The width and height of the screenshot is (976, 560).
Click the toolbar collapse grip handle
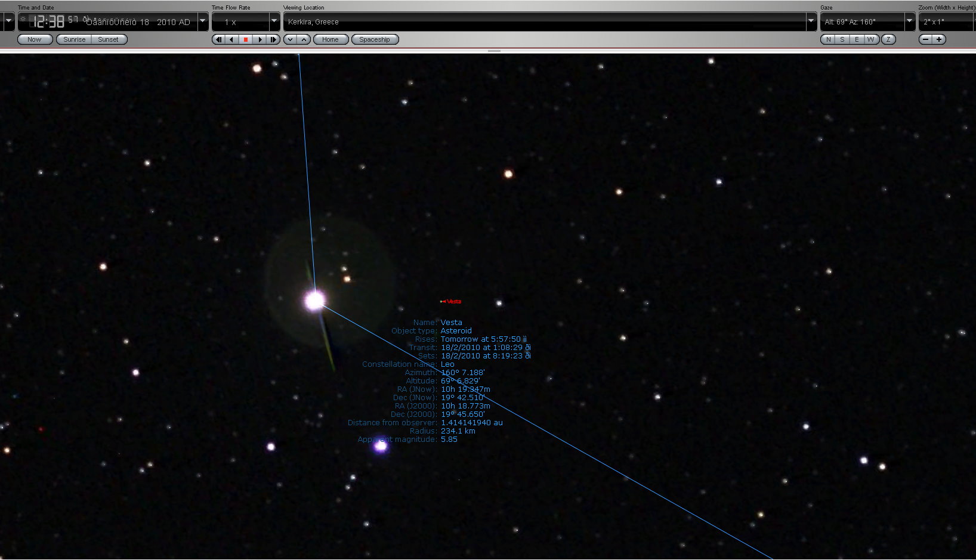(x=494, y=51)
